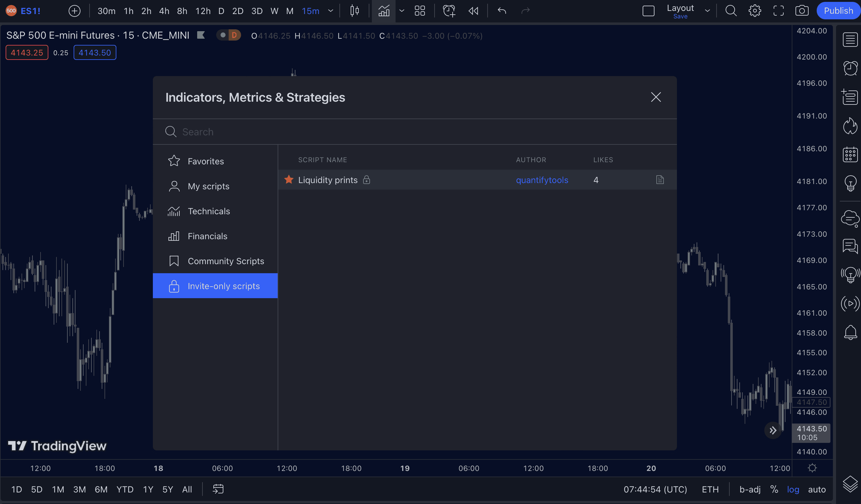Open the chart snapshot camera icon

pos(801,11)
